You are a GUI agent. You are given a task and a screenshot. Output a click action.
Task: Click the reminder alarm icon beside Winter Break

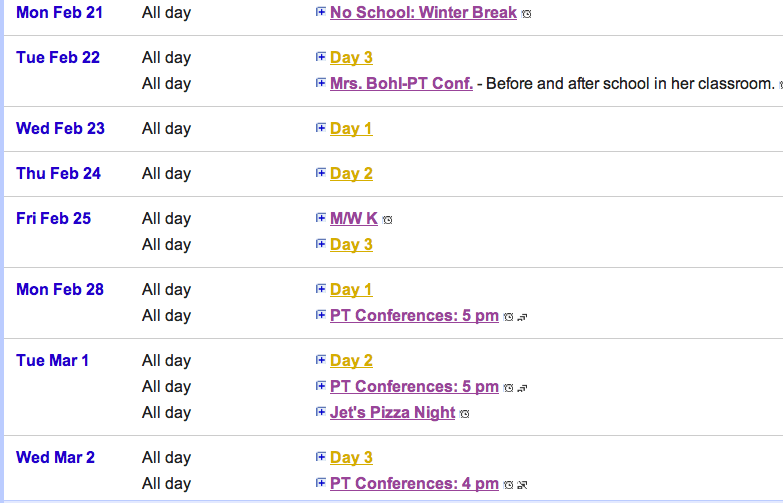coord(526,14)
